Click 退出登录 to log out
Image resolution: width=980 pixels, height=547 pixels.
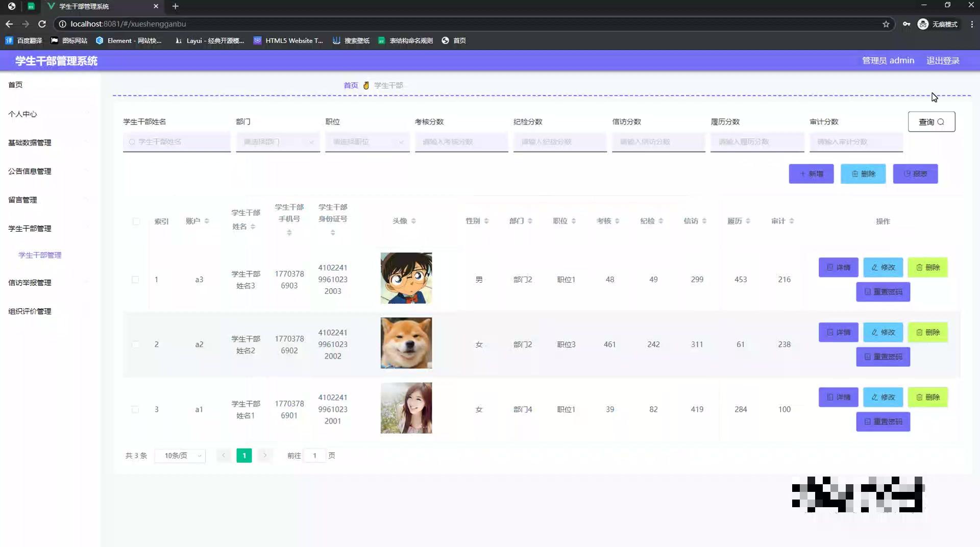(943, 60)
